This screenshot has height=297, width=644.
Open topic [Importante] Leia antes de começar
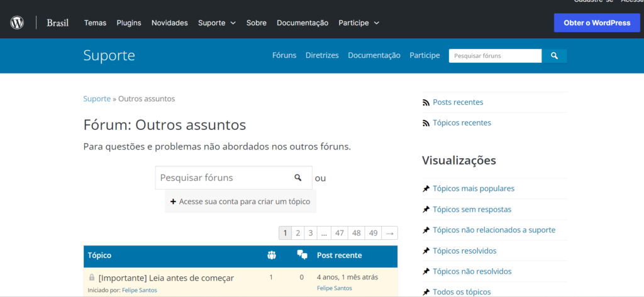click(x=166, y=278)
